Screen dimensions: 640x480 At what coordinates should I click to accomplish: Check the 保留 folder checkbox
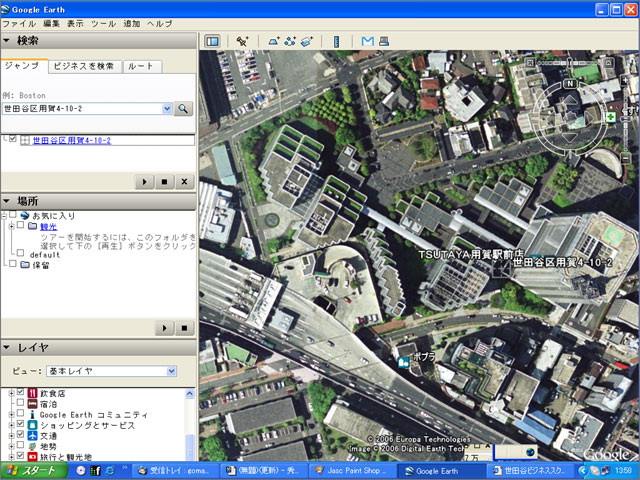[x=13, y=264]
